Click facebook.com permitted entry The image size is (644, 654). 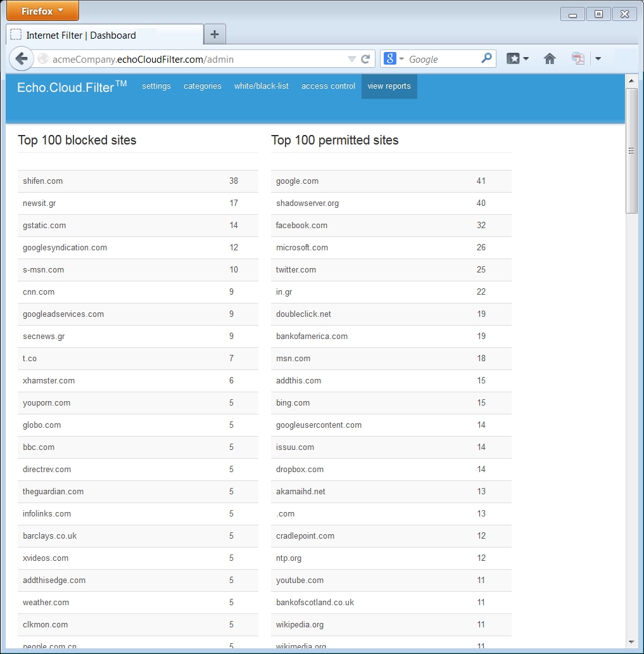click(301, 225)
